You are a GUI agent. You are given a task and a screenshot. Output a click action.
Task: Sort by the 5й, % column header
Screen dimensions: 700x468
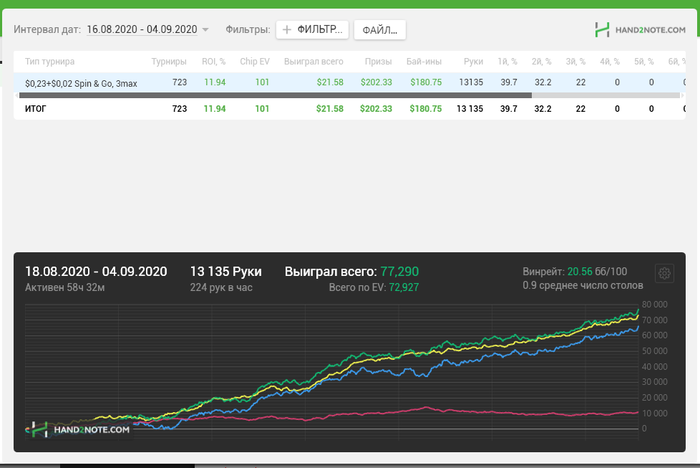pyautogui.click(x=644, y=62)
